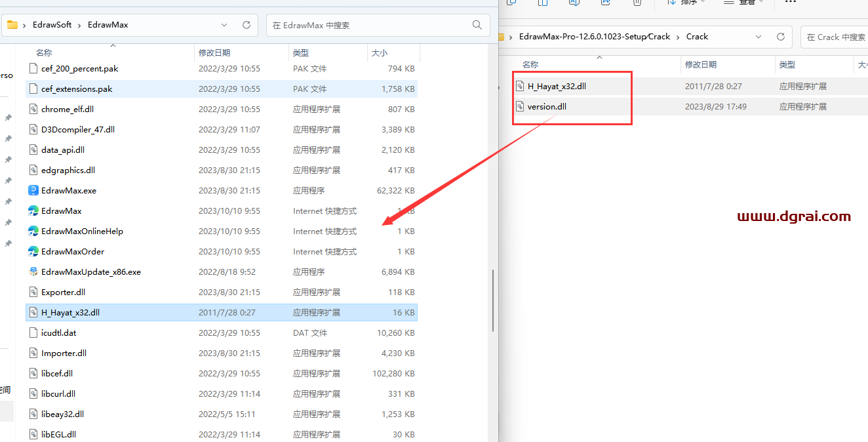Click the H_Hayat_x32.dll icon in Crack window
Viewport: 868px width, 442px height.
pos(521,86)
